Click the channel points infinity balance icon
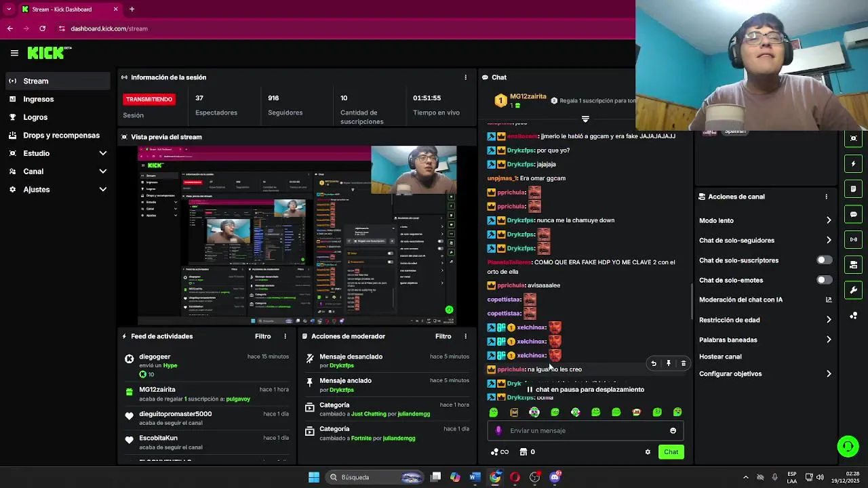Image resolution: width=868 pixels, height=488 pixels. (499, 452)
